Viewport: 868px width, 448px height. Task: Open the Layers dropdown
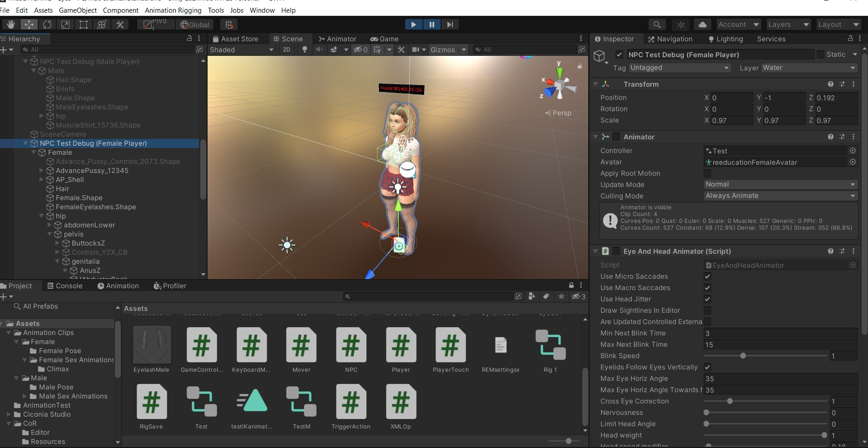789,25
